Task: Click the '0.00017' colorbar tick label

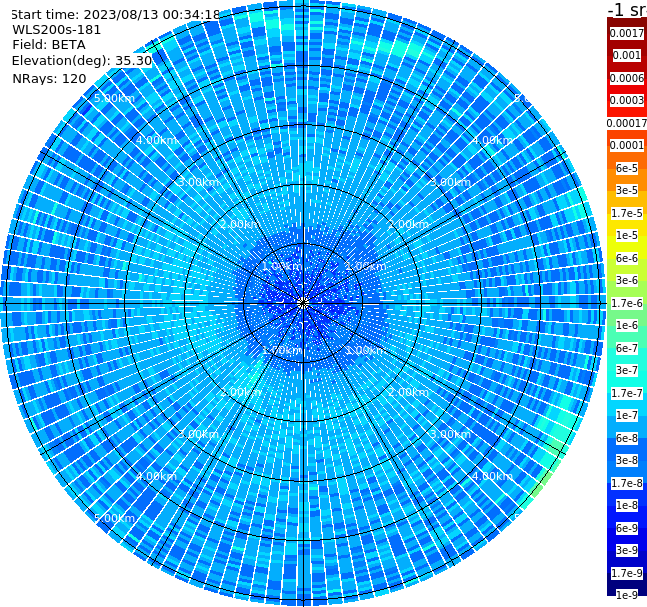Action: click(x=627, y=123)
